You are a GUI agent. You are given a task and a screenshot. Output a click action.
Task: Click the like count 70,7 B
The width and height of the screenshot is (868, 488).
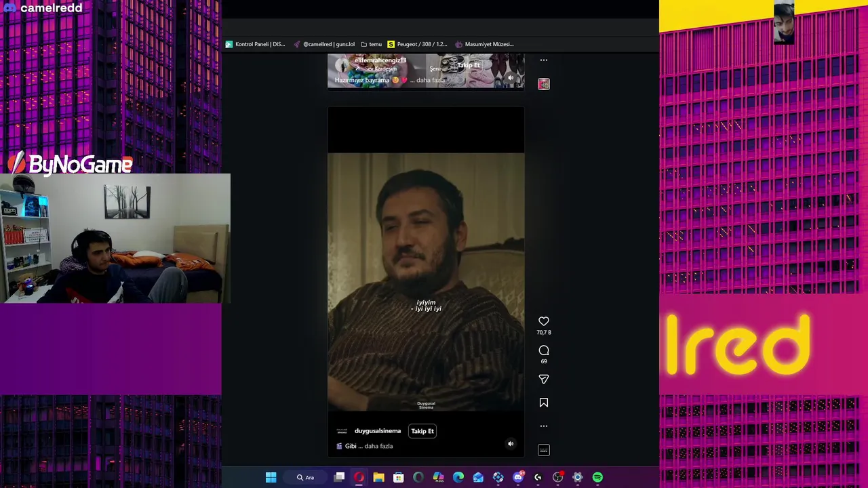(543, 333)
